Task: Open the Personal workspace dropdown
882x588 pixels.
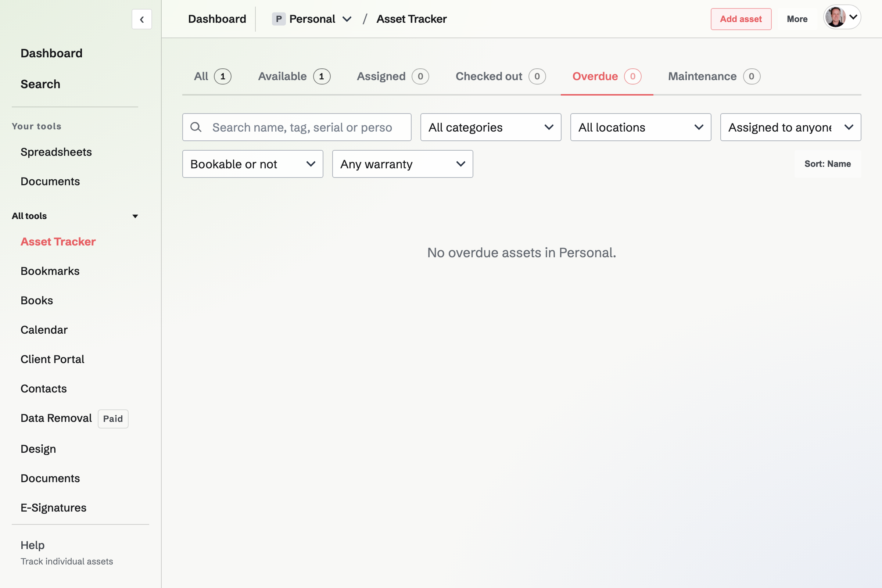Action: pyautogui.click(x=312, y=19)
